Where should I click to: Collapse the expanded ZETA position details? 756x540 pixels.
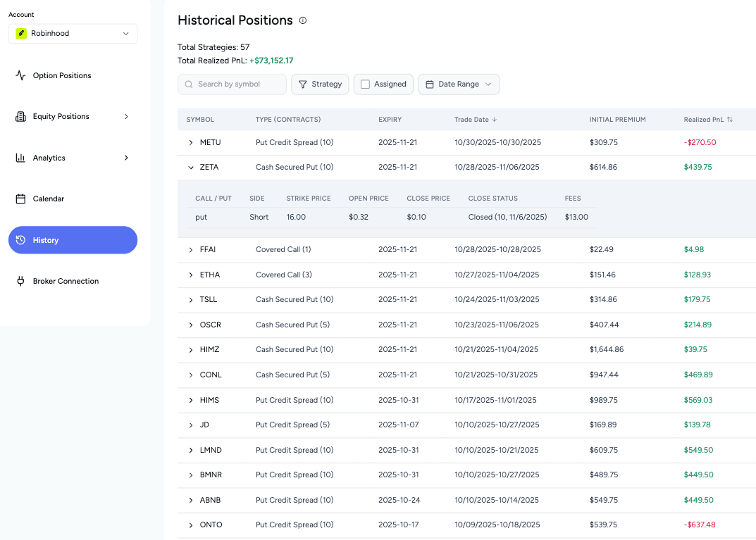coord(190,167)
